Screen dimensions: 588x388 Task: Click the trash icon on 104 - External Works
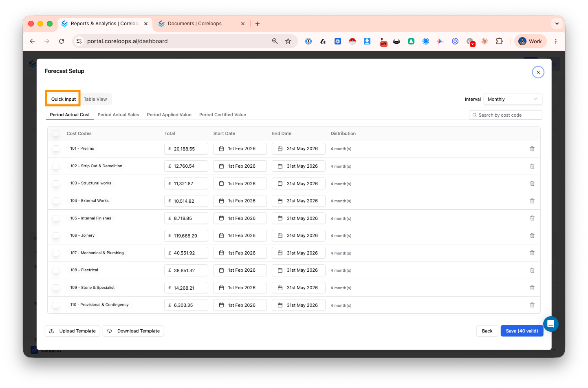coord(532,201)
